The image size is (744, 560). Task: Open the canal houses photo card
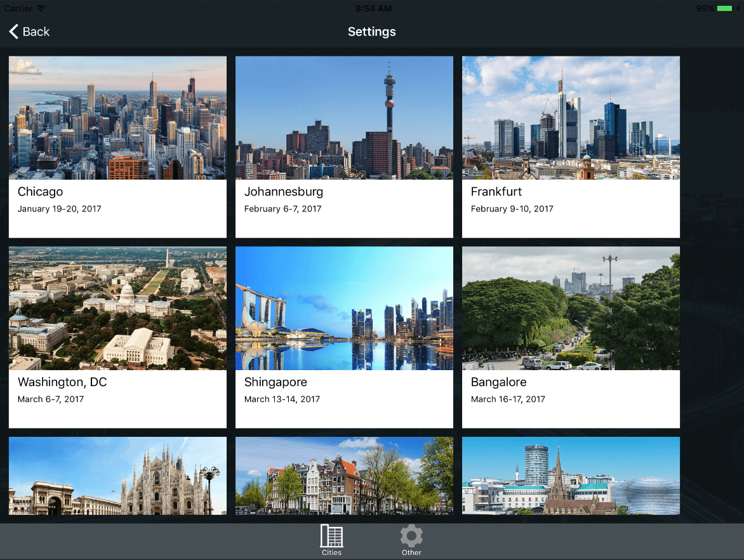(x=344, y=476)
